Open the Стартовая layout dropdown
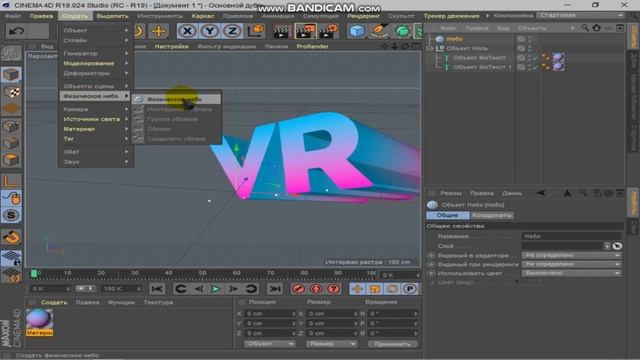This screenshot has width=640, height=360. coord(580,16)
